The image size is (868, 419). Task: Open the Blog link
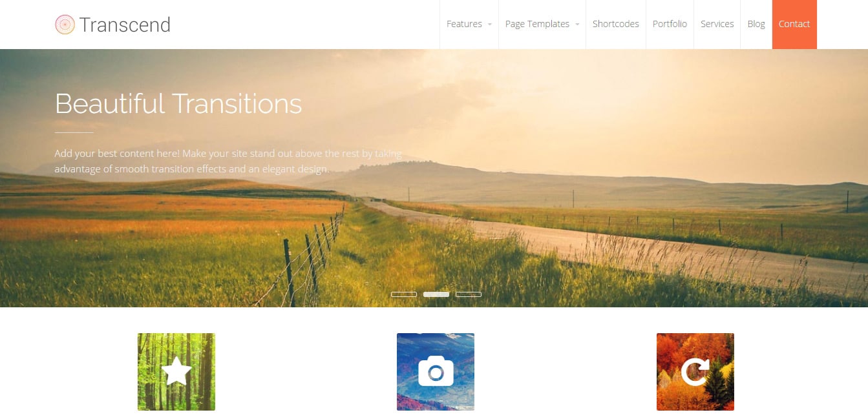[x=756, y=24]
